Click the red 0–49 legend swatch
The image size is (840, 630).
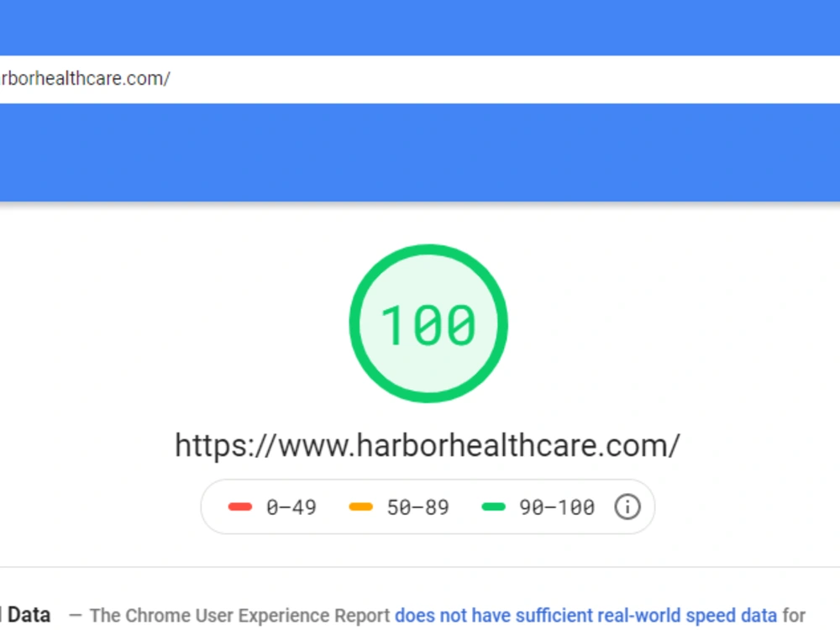240,507
